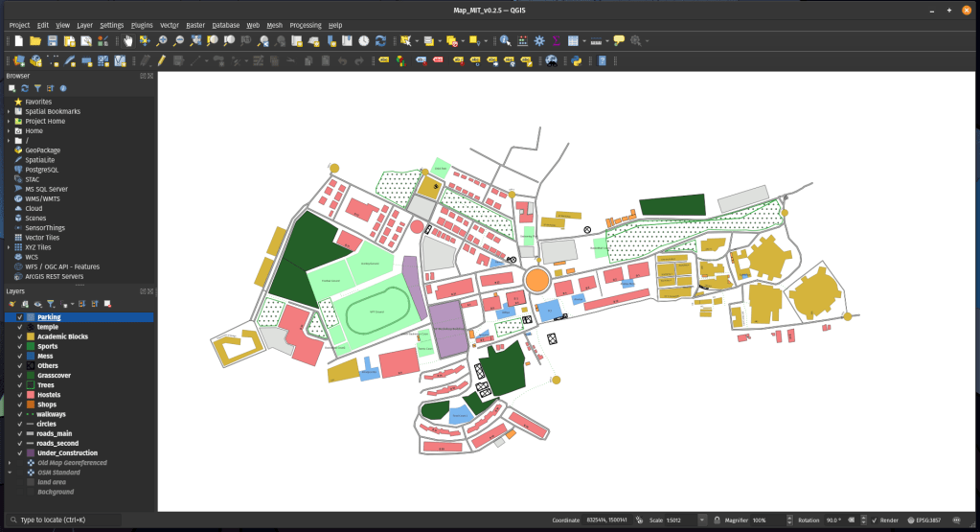Viewport: 980px width, 532px height.
Task: Uncheck the Hostels layer visibility
Action: pos(19,395)
